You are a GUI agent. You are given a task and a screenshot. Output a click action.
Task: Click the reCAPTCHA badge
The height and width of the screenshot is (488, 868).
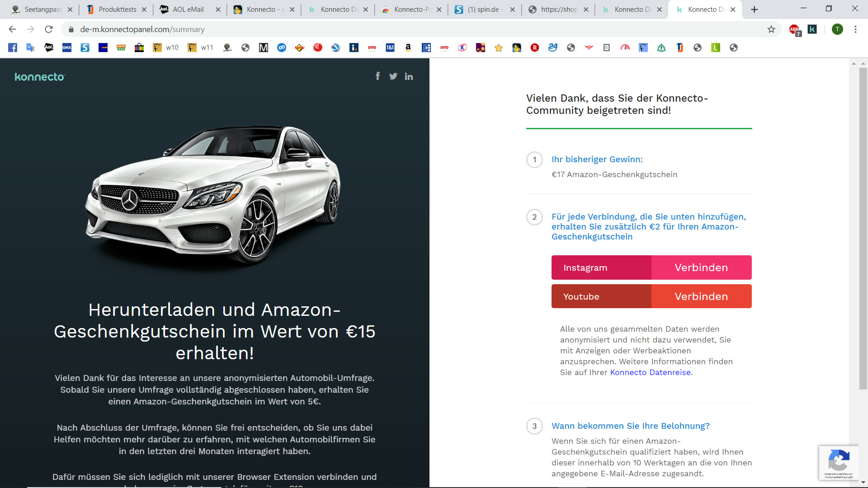coord(839,463)
